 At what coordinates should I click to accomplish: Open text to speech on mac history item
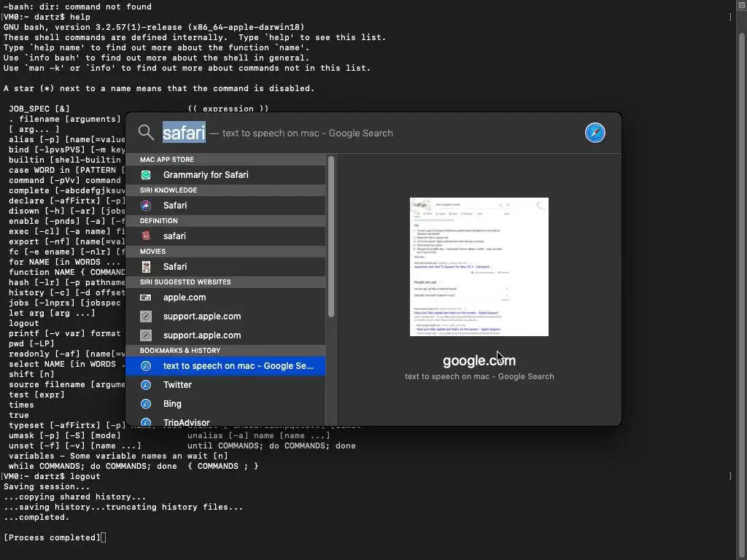click(x=226, y=366)
